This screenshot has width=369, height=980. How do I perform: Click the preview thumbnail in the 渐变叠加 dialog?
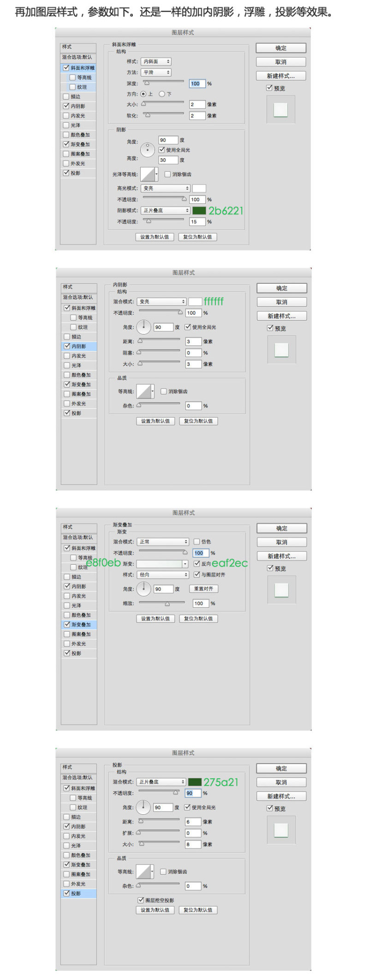[x=281, y=590]
